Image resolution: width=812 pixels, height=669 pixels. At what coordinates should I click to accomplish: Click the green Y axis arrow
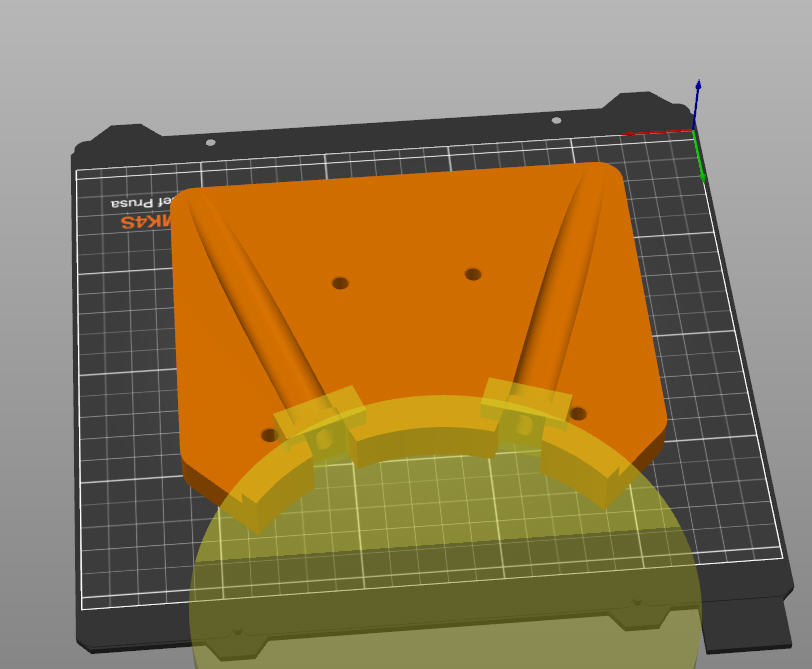699,155
